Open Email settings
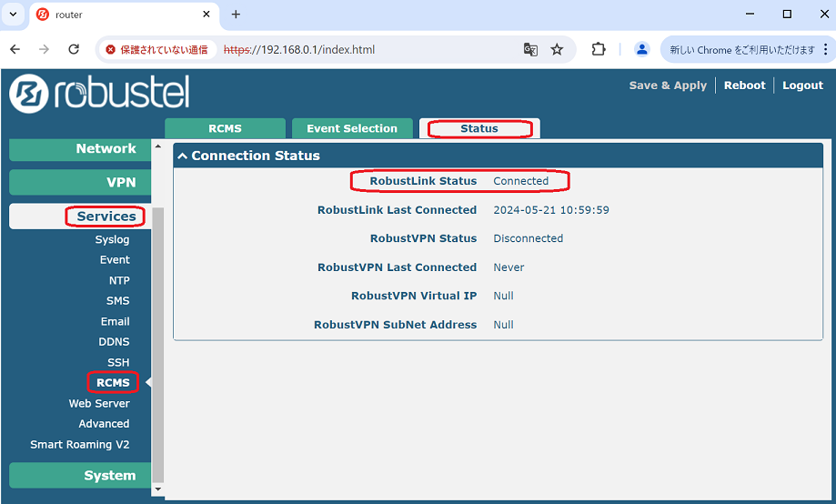The image size is (836, 504). pyautogui.click(x=116, y=322)
